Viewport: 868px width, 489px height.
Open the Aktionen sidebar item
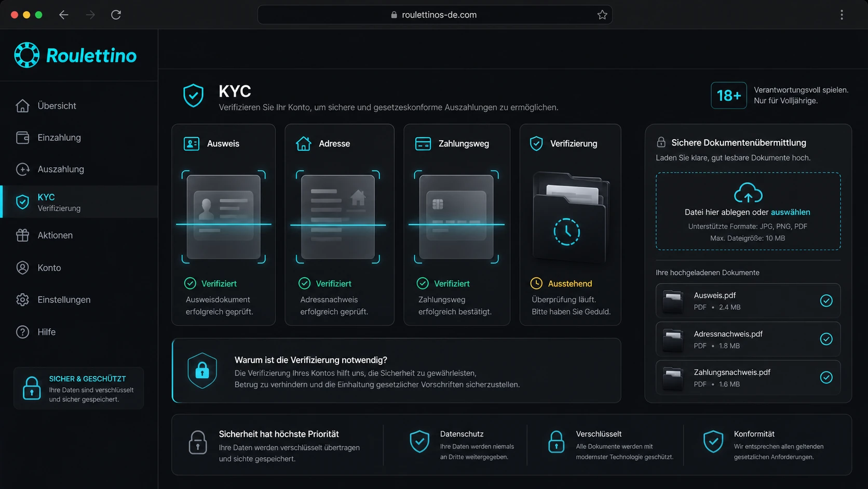click(79, 235)
